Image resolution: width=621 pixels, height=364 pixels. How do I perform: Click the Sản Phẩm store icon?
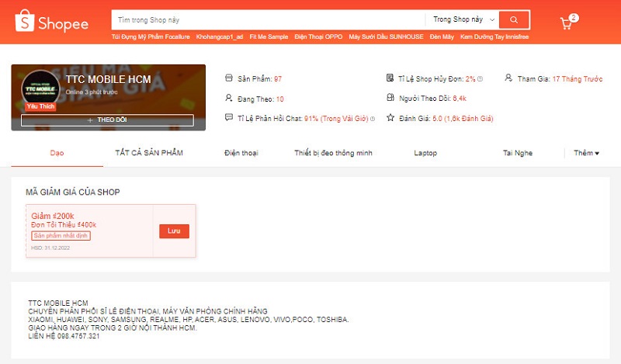[x=229, y=78]
